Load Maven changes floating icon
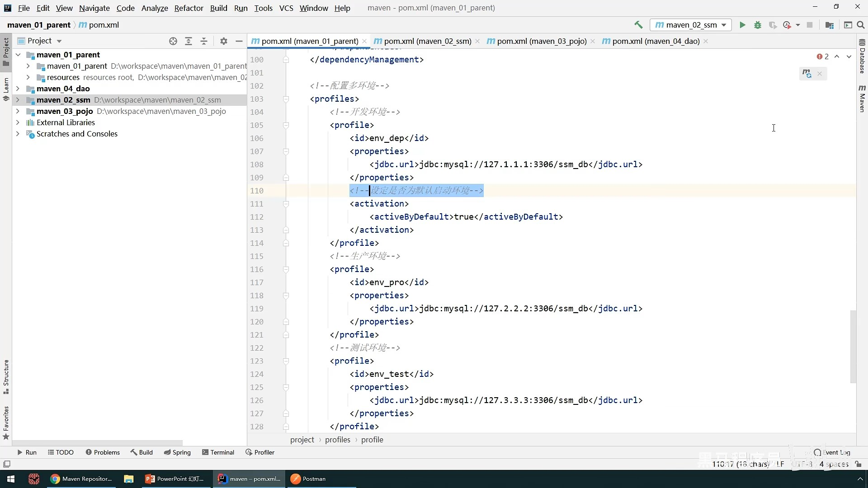 tap(807, 73)
